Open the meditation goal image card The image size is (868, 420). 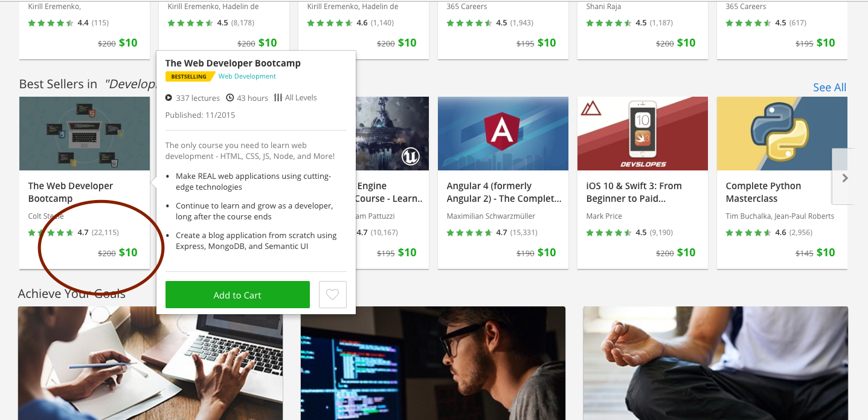[x=715, y=363]
